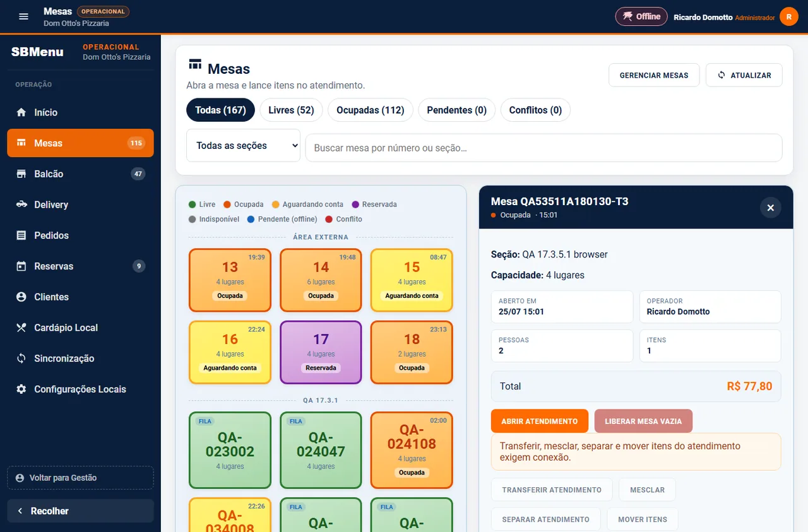The width and height of the screenshot is (808, 532).
Task: Click the refresh icon in Atualizar button
Action: (722, 75)
